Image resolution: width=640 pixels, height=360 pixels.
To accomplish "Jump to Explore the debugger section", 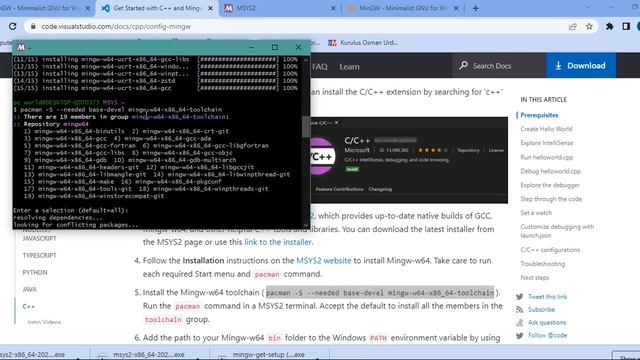I will tap(550, 185).
